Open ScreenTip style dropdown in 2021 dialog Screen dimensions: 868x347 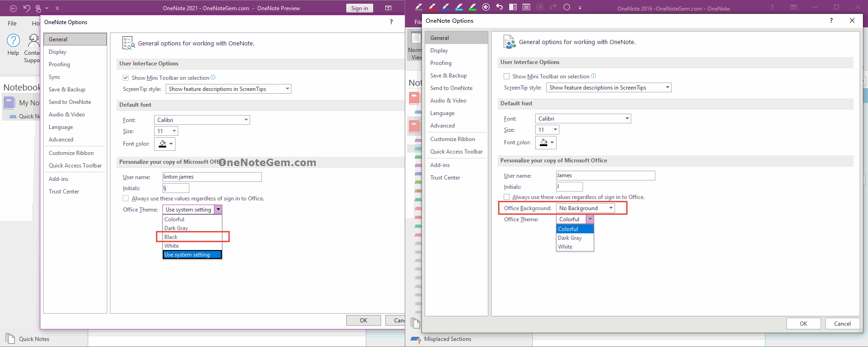point(228,89)
